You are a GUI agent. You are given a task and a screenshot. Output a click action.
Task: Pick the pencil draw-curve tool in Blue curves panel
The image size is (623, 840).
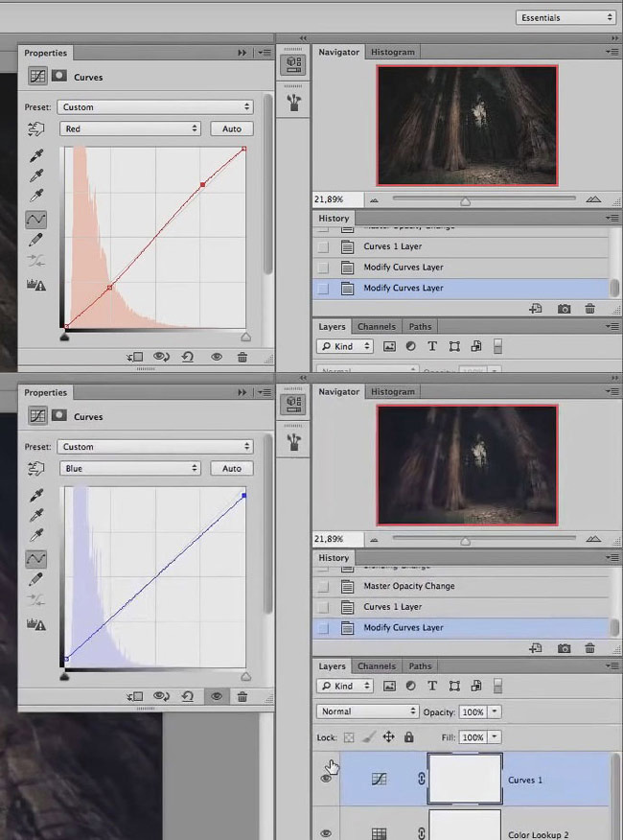click(35, 579)
